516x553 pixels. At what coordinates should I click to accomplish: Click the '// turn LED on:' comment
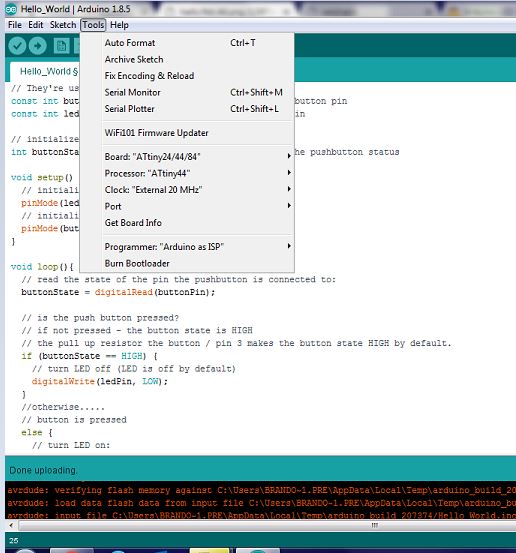(x=71, y=445)
